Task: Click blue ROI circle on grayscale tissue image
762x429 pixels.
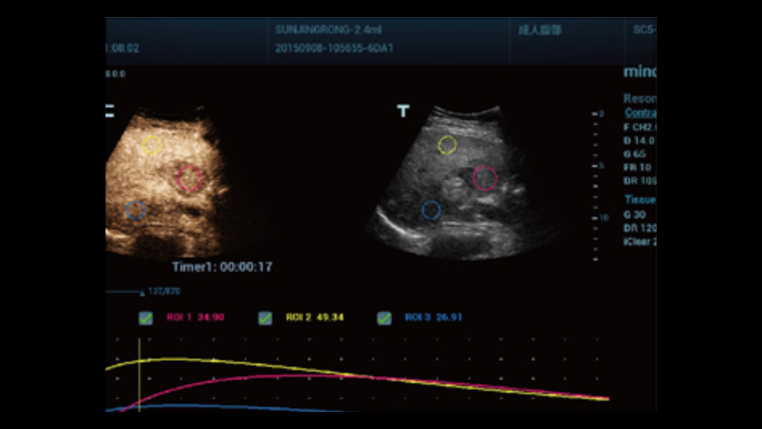Action: 431,210
